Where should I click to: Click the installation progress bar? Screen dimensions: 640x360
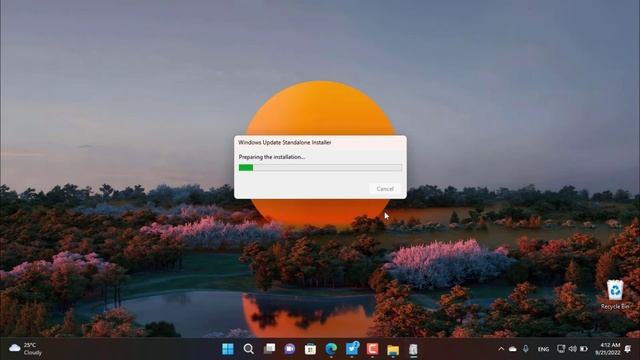[320, 167]
